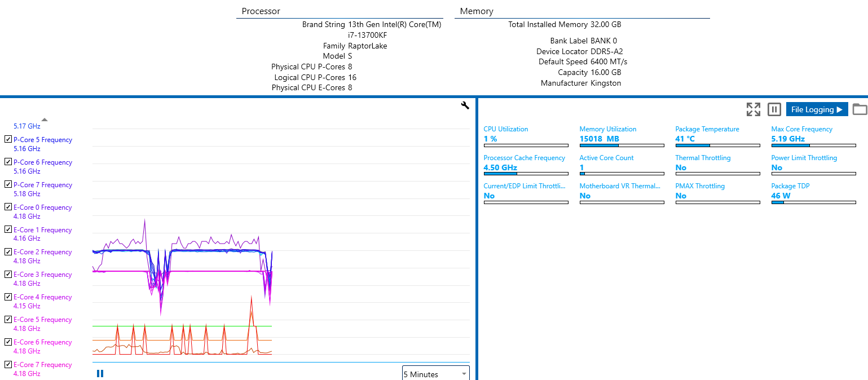The height and width of the screenshot is (380, 868).
Task: Click the i7-13700KF brand string text
Action: click(367, 35)
